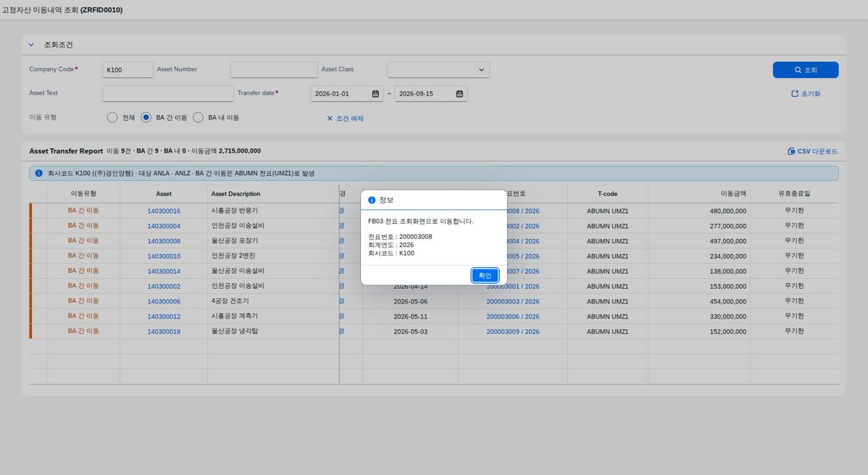Open asset 140300006 link
The width and height of the screenshot is (868, 475).
point(164,301)
